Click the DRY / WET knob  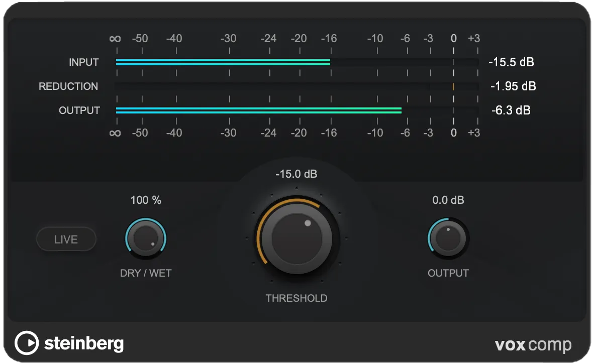pyautogui.click(x=146, y=238)
